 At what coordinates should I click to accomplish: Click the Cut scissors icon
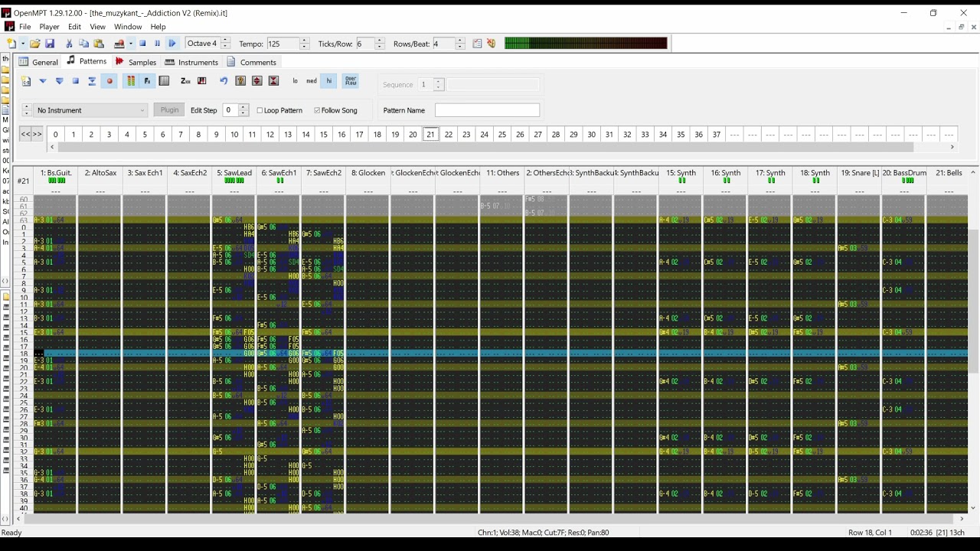[69, 44]
